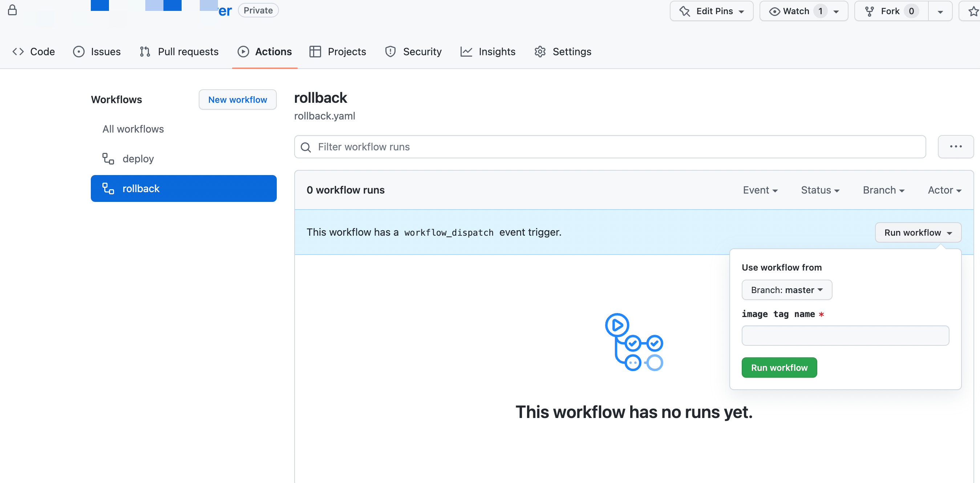Toggle the Run workflow dropdown in banner
This screenshot has width=980, height=483.
pyautogui.click(x=918, y=233)
